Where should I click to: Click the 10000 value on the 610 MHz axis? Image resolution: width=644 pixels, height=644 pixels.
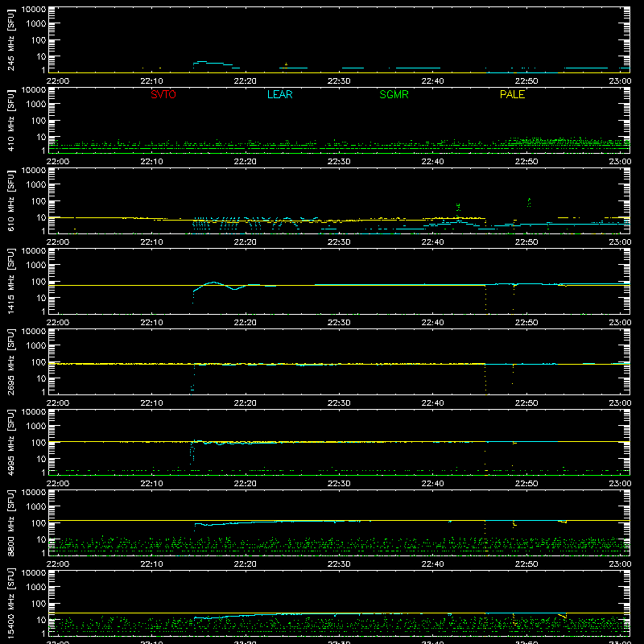tap(34, 171)
